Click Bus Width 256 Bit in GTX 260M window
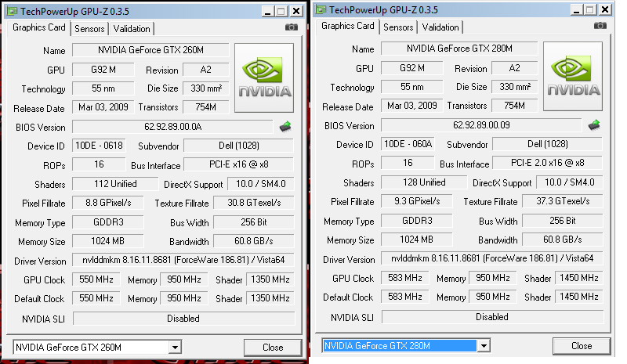 [x=254, y=222]
